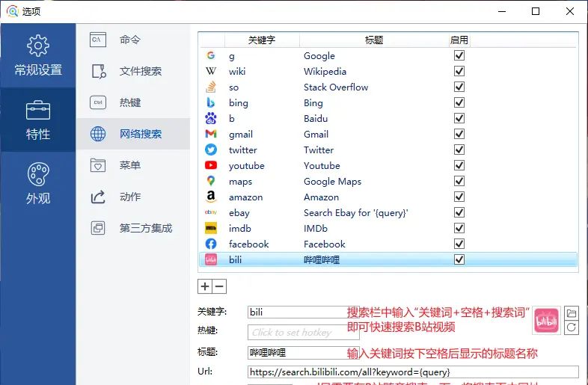Open the 常规设置 gear section
The height and width of the screenshot is (385, 588).
[x=38, y=55]
